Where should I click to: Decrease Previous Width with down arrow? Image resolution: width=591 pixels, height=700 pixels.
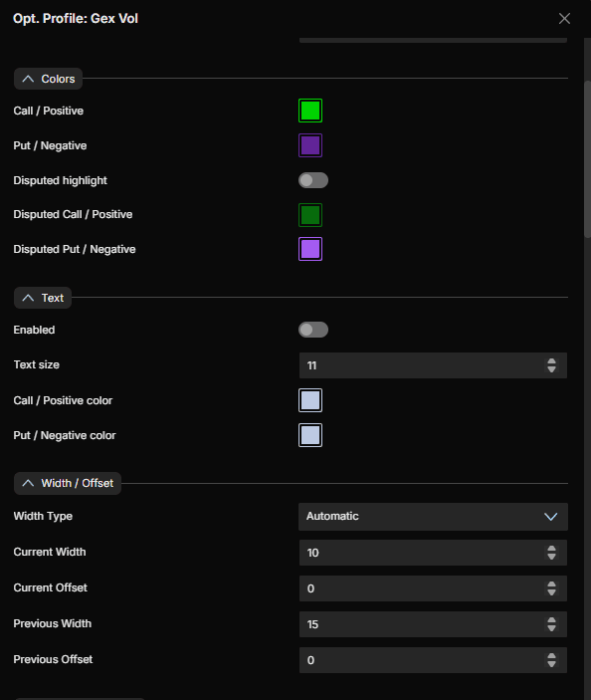point(551,628)
